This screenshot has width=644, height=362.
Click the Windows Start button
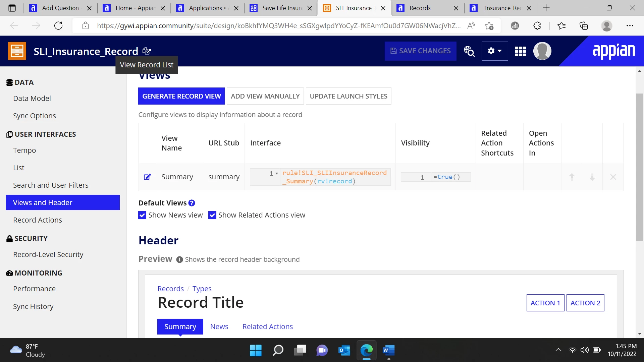point(256,350)
